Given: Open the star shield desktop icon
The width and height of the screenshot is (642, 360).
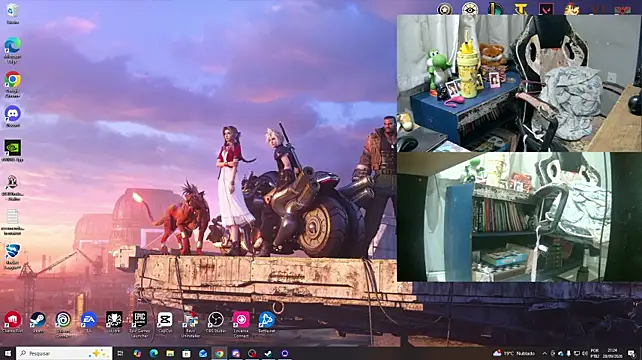Looking at the screenshot, I should point(444,8).
